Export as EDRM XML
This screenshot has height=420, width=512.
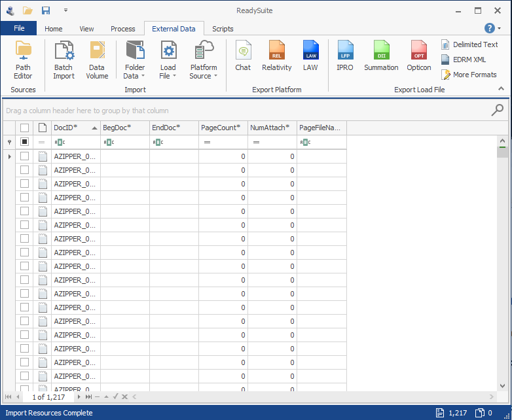464,60
